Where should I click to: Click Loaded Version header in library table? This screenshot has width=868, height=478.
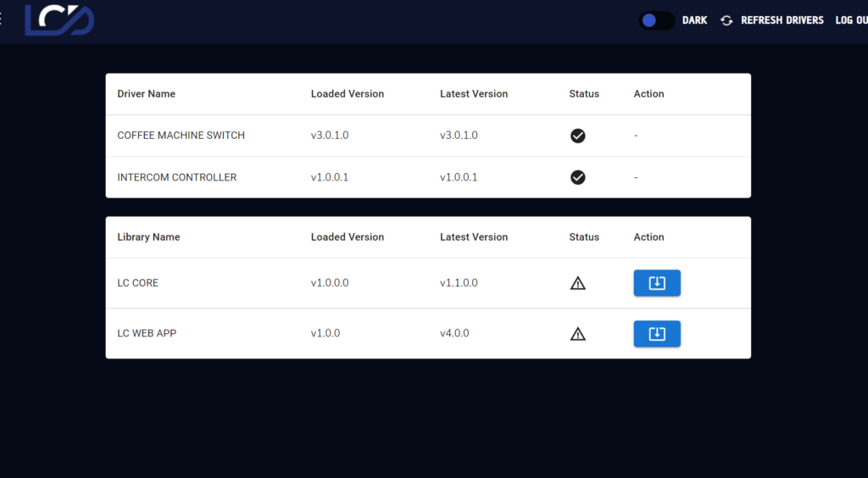(347, 236)
